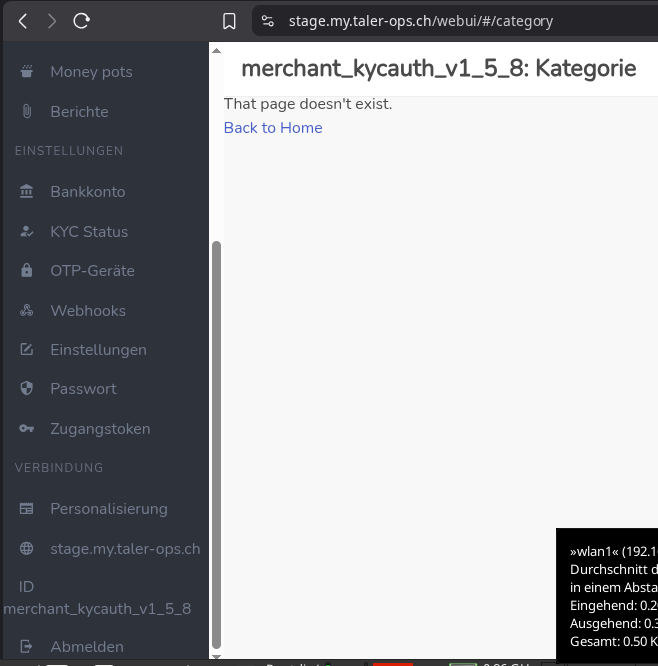Click the Bankkonto bank building icon
658x666 pixels.
point(27,192)
